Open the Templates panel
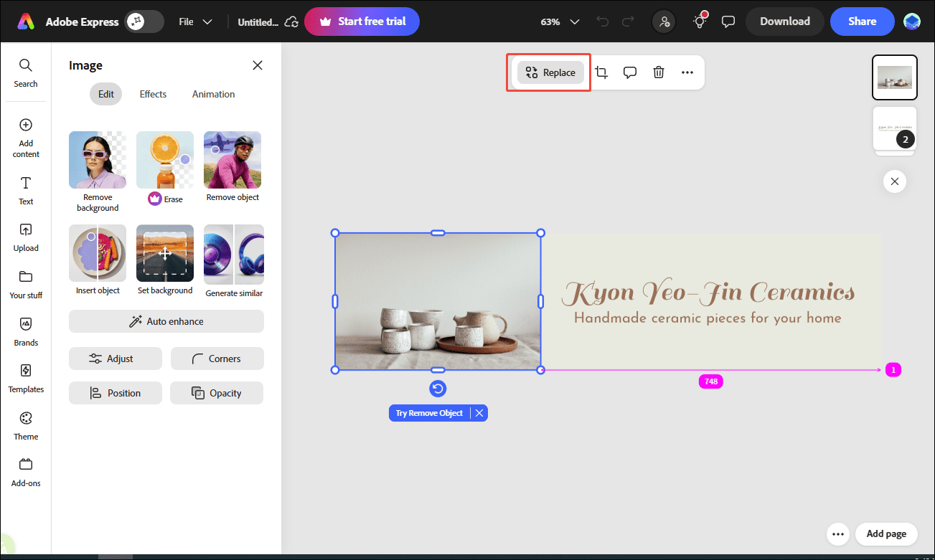Screen dimensions: 935x560 tap(25, 379)
